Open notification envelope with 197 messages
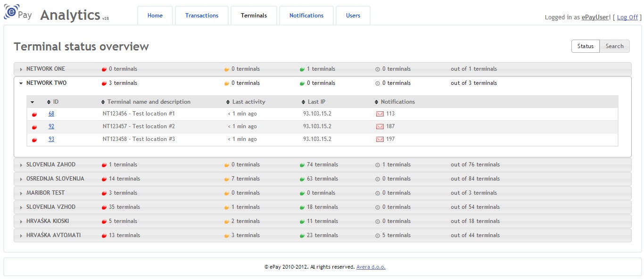The height and width of the screenshot is (280, 644). (380, 139)
